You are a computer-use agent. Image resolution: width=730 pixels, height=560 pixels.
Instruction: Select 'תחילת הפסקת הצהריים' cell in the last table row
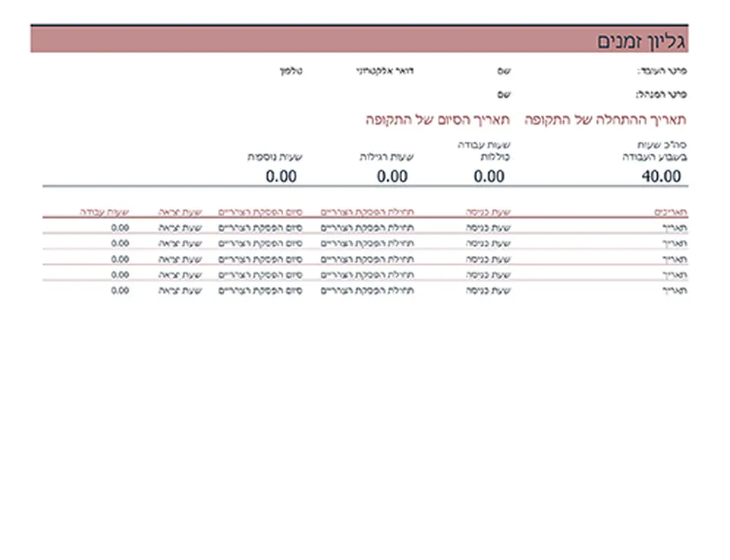pyautogui.click(x=367, y=290)
